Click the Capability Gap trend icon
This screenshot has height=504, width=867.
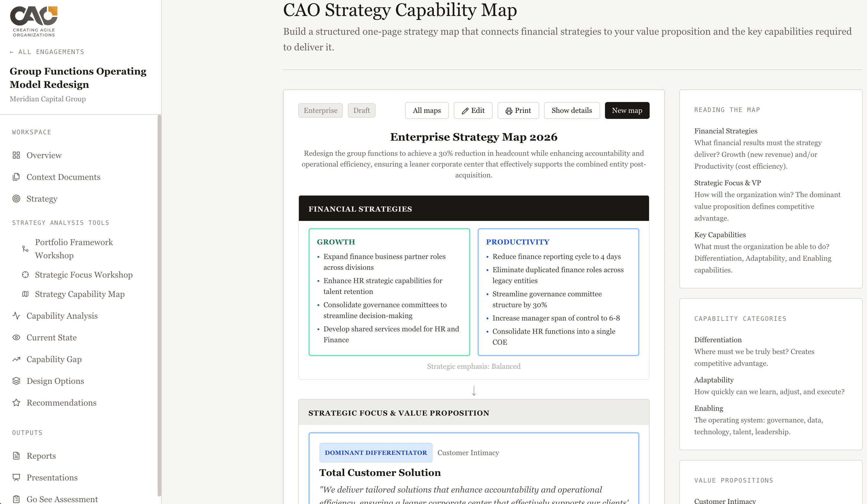coord(16,359)
